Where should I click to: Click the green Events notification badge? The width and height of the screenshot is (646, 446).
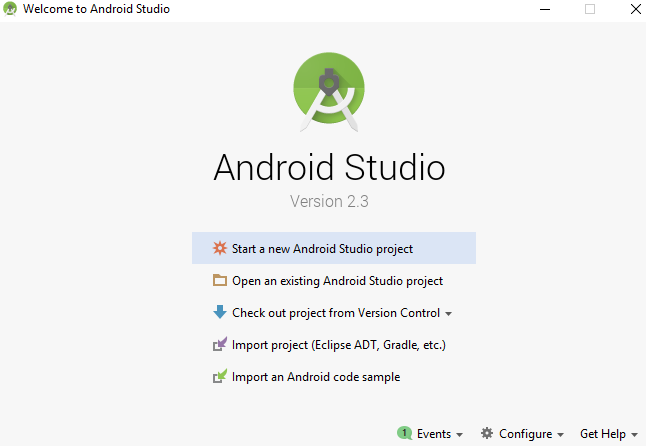click(x=404, y=433)
